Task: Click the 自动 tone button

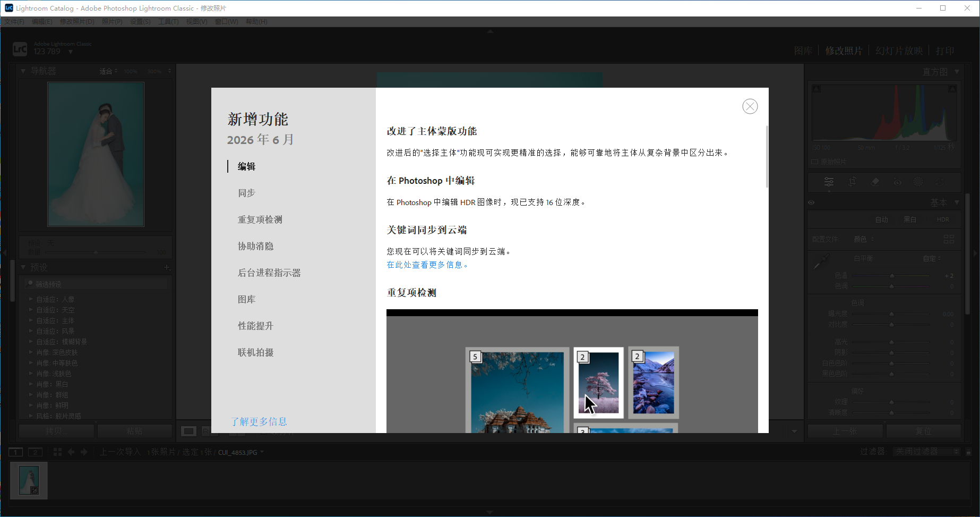Action: pyautogui.click(x=882, y=219)
